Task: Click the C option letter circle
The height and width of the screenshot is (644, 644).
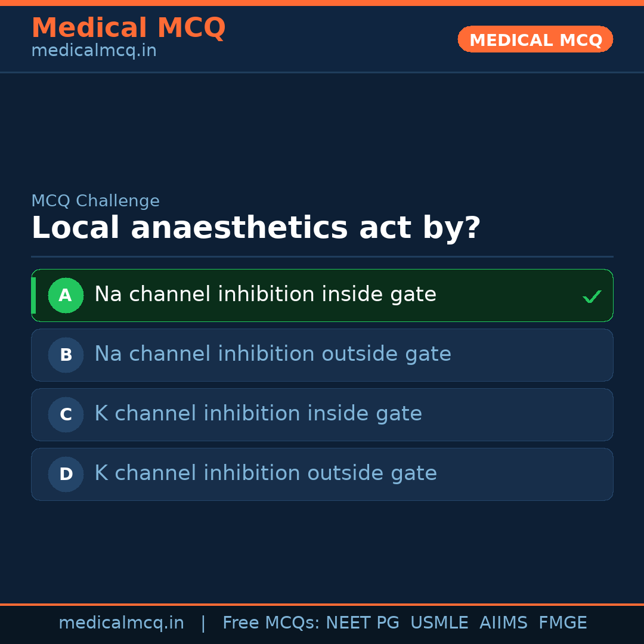Action: tap(66, 414)
